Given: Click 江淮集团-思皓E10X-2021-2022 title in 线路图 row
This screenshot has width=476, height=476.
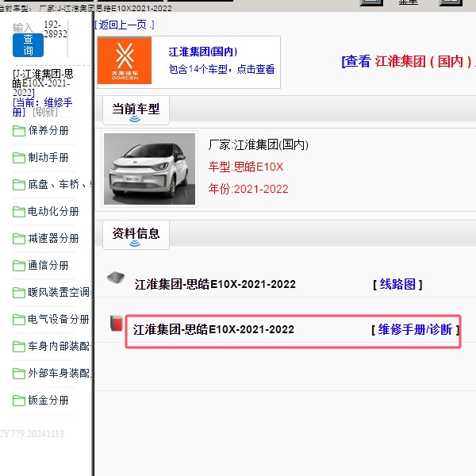Looking at the screenshot, I should [215, 285].
